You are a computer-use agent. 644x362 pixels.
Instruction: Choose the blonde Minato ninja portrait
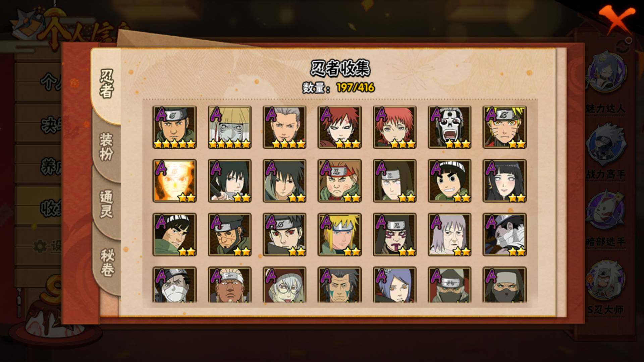tap(339, 235)
